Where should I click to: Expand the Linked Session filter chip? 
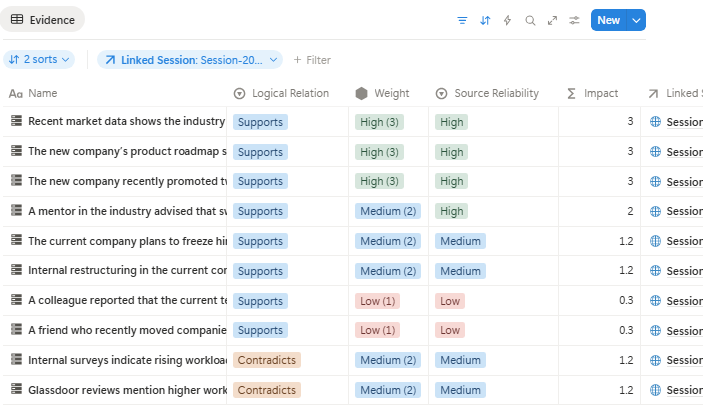pyautogui.click(x=190, y=60)
